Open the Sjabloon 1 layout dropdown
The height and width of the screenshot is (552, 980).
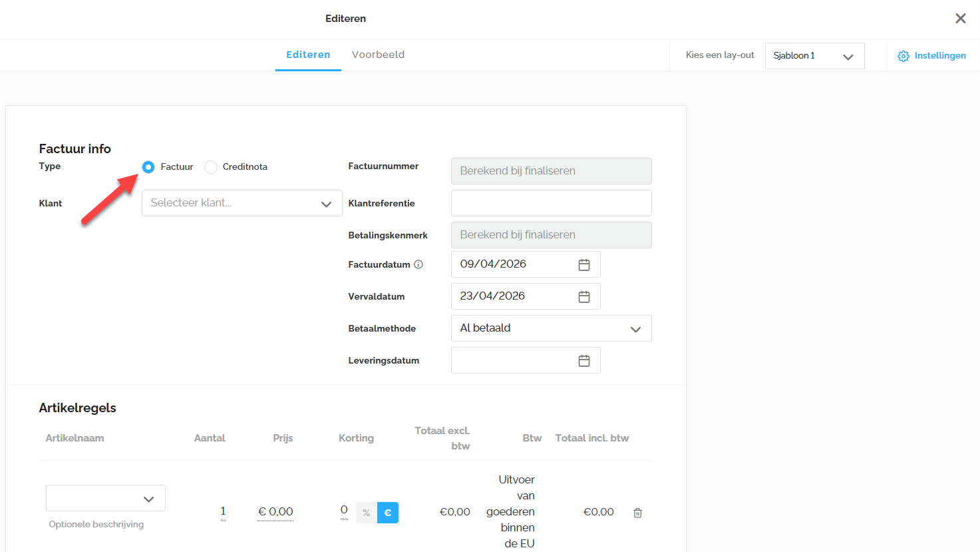click(814, 56)
